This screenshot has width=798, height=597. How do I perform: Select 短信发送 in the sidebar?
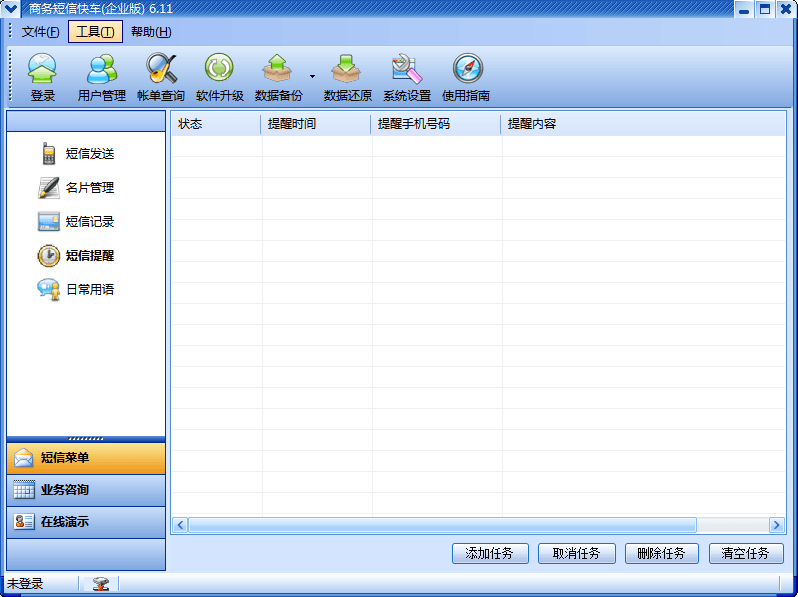[x=88, y=154]
